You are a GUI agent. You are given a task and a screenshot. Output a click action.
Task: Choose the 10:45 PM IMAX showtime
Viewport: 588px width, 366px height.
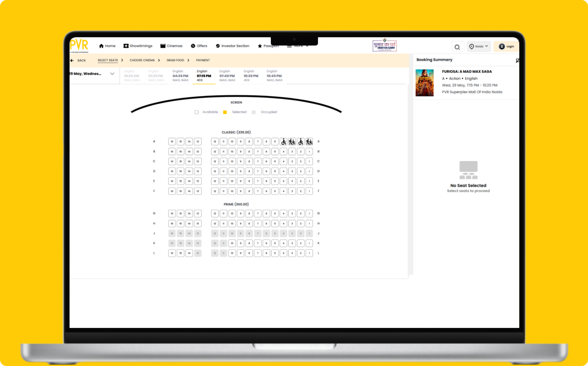pos(274,76)
